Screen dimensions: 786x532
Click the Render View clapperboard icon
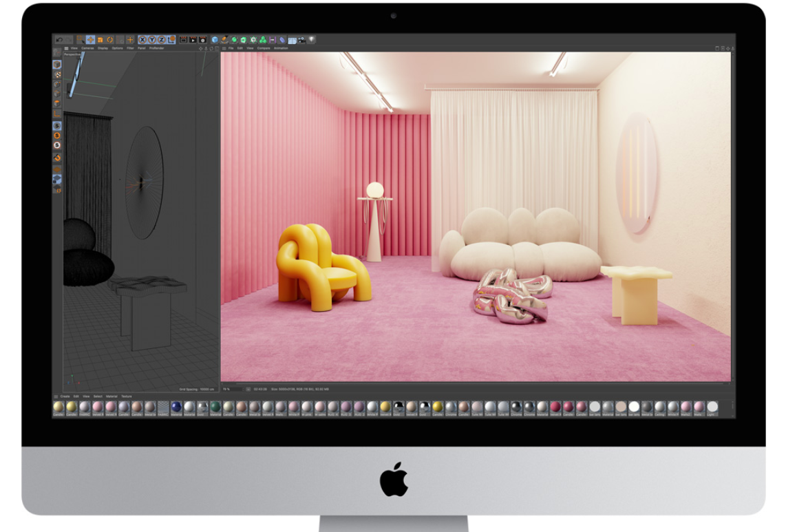184,40
